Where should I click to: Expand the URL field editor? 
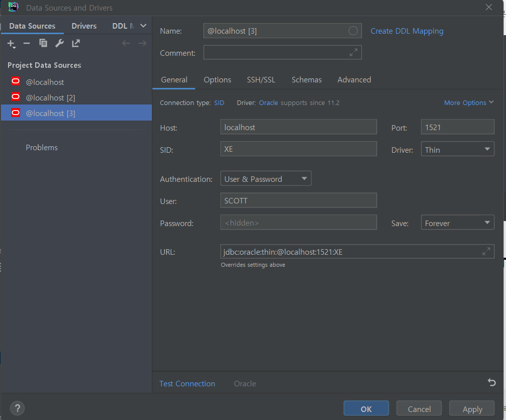[486, 251]
